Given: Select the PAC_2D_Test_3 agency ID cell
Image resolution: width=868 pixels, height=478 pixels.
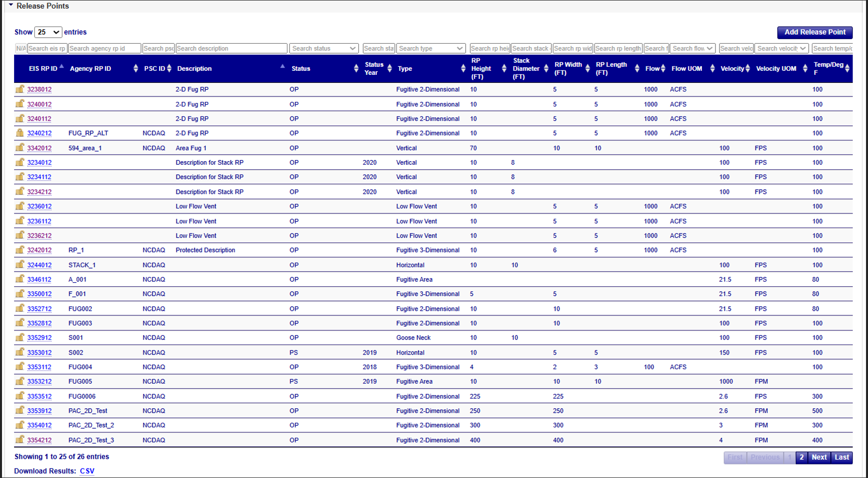Looking at the screenshot, I should (x=91, y=440).
